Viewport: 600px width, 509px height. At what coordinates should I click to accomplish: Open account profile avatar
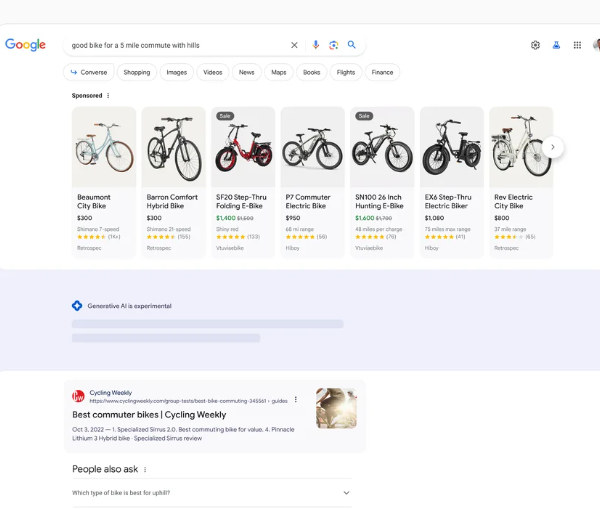click(596, 45)
